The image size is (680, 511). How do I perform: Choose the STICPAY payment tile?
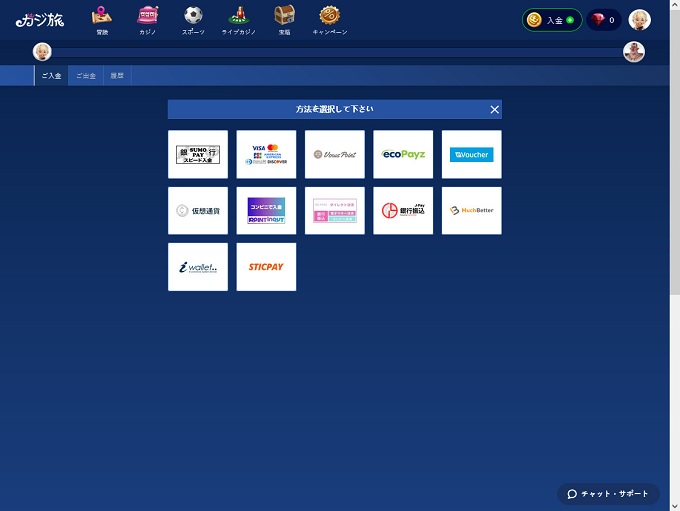(x=266, y=267)
